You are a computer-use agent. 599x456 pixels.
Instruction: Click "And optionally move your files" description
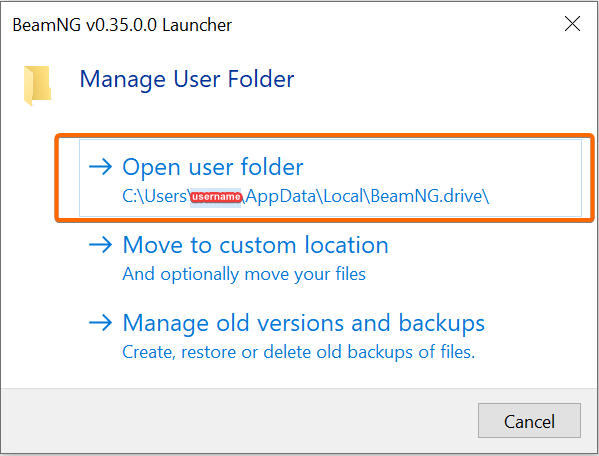click(x=244, y=274)
